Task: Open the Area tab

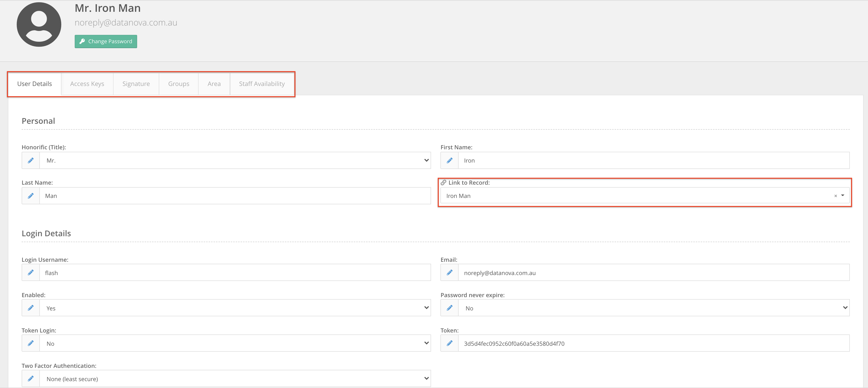Action: point(214,84)
